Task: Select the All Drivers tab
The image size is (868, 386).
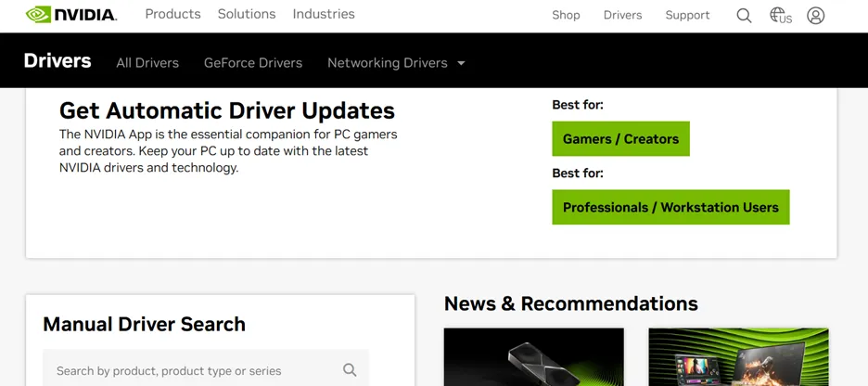Action: click(x=147, y=63)
